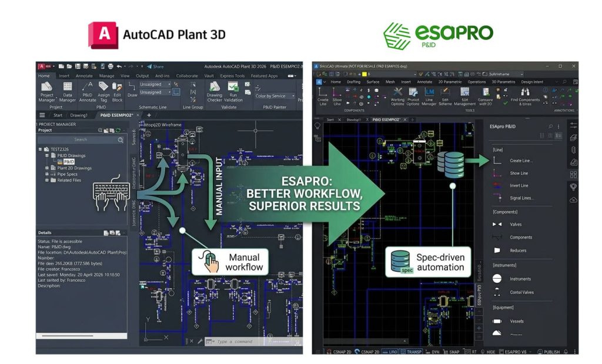Viewport: 602px width, 364px height.
Task: Open Data Manager in the AutoCAD ribbon
Action: [x=67, y=92]
